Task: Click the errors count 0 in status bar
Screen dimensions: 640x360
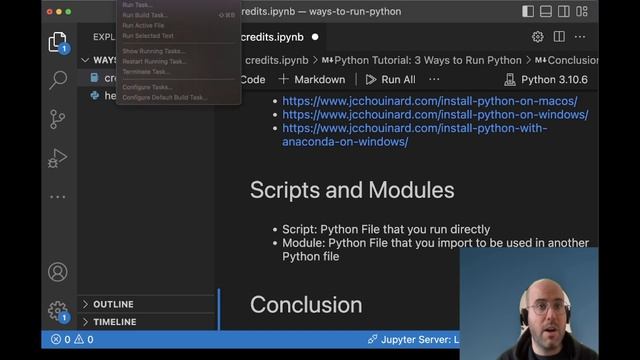Action: click(x=67, y=339)
